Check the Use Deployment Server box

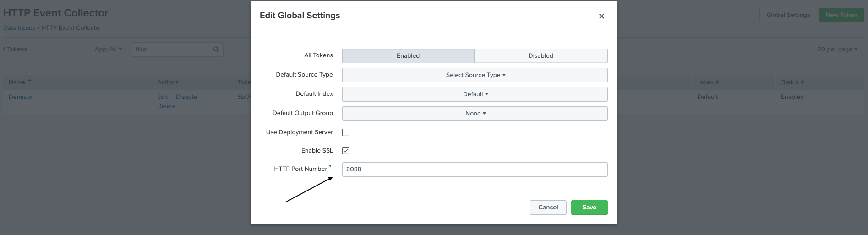[x=346, y=132]
